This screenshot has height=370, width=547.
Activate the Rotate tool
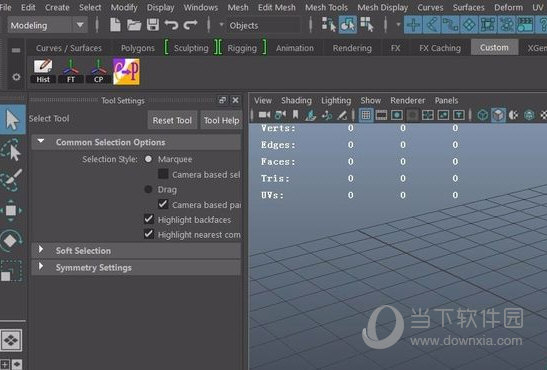pyautogui.click(x=11, y=241)
